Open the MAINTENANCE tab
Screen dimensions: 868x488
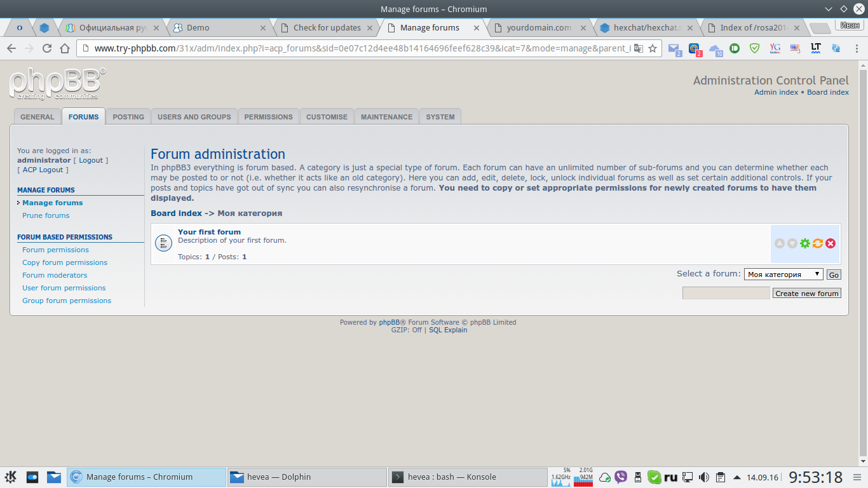[387, 117]
